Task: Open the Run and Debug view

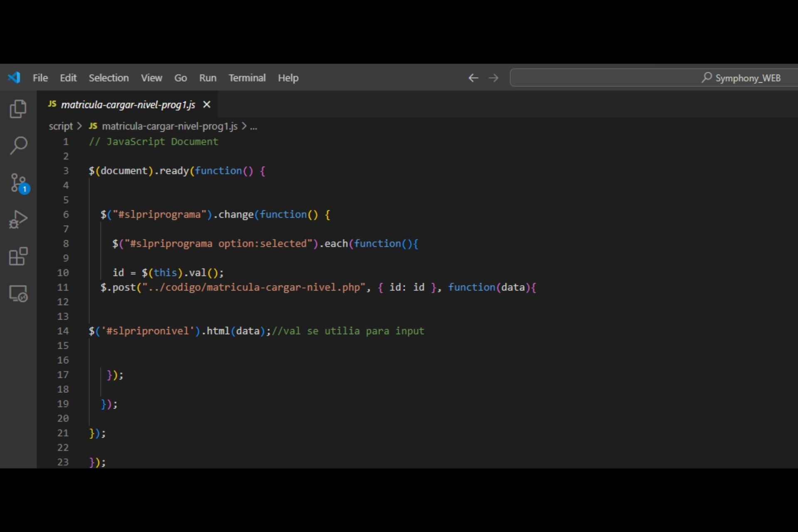Action: 18,219
